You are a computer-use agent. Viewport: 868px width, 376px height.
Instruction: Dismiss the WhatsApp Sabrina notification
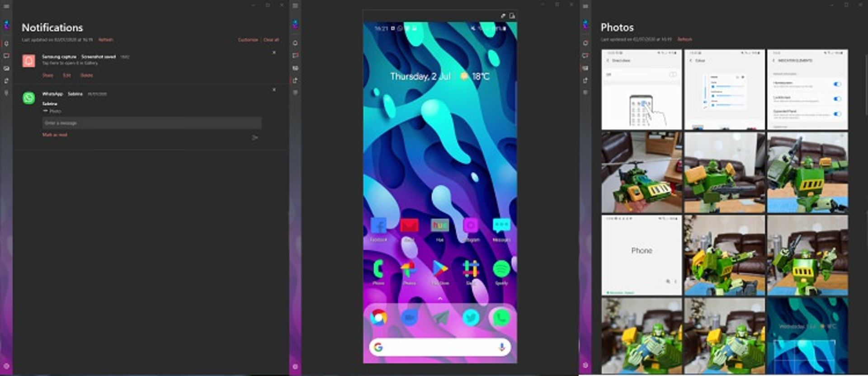274,90
